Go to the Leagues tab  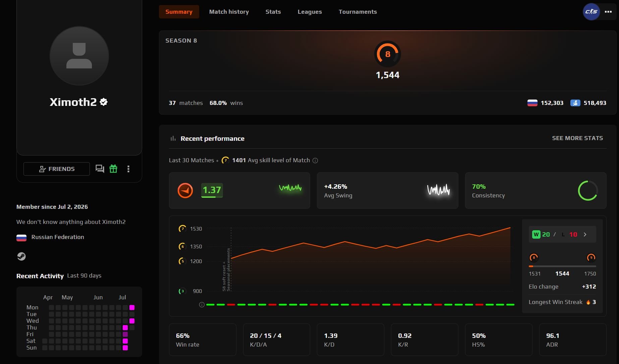(x=309, y=12)
